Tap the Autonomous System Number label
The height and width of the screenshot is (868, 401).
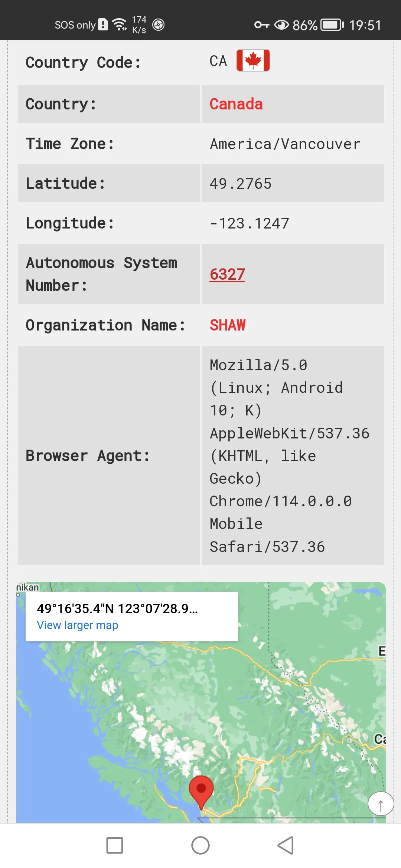coord(101,274)
